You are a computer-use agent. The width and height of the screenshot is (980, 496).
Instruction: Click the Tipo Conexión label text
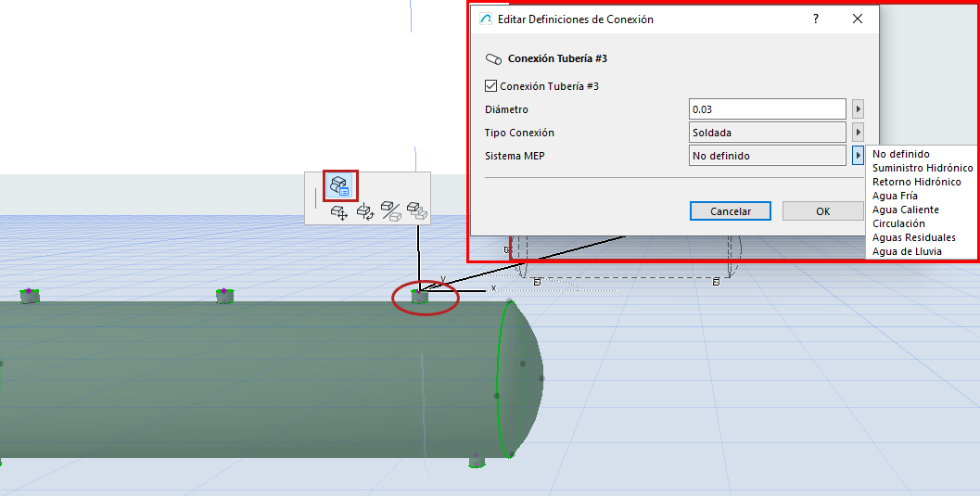click(519, 133)
